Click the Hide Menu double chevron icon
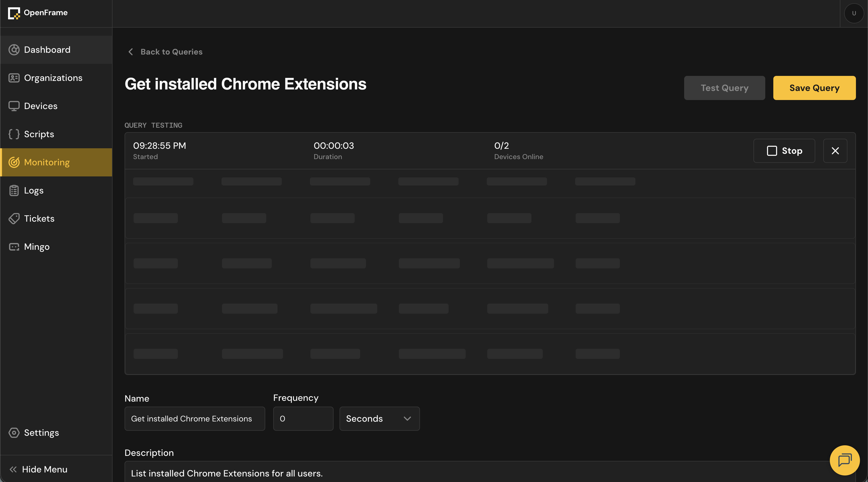 [x=13, y=469]
